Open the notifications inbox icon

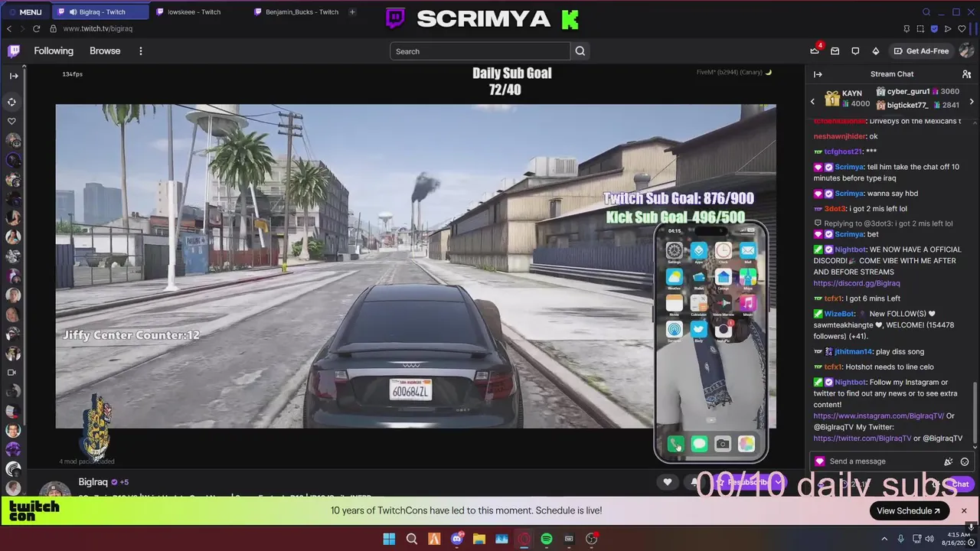[x=835, y=51]
